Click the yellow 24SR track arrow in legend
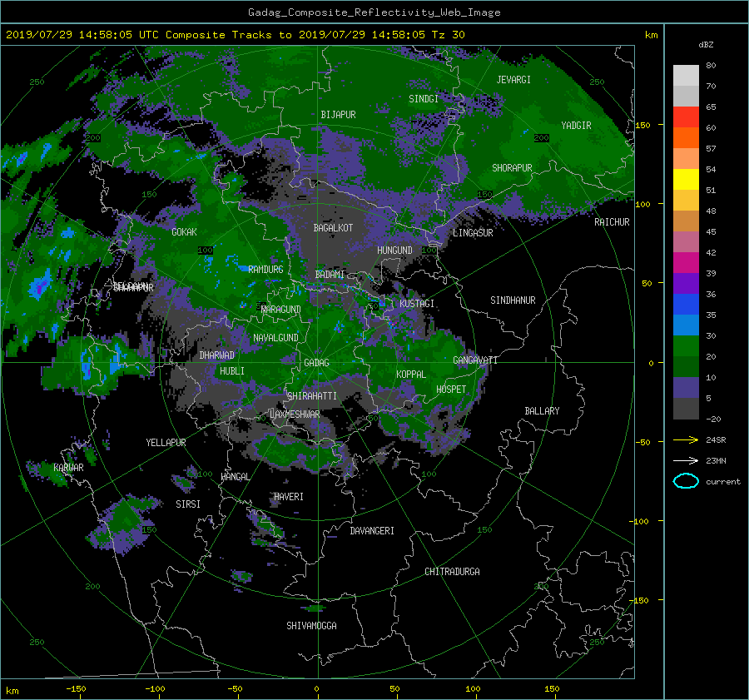 (686, 439)
